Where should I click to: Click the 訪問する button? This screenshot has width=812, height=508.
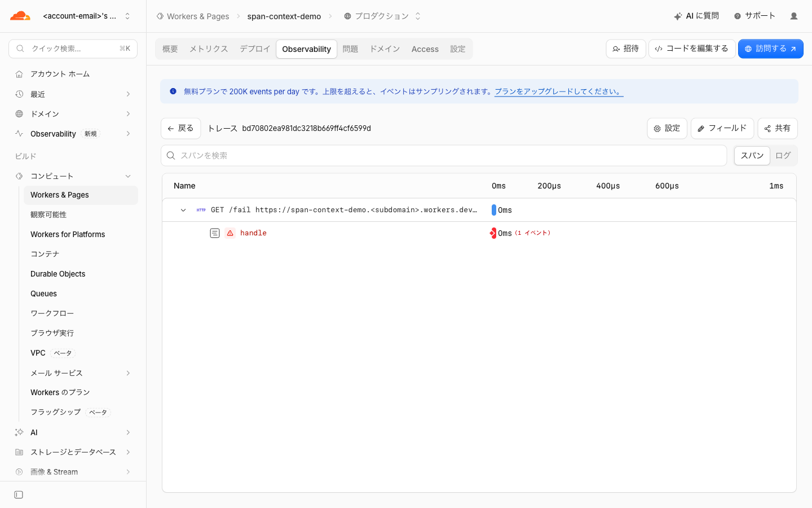click(771, 49)
